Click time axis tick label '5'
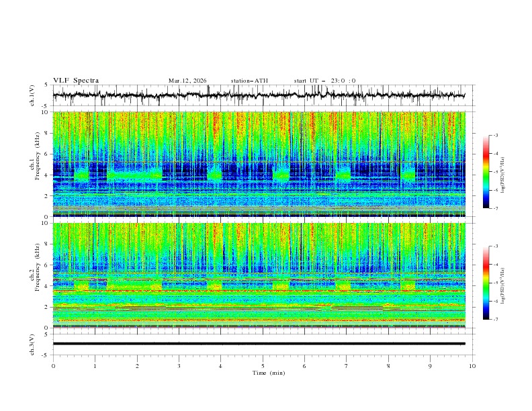The image size is (532, 411). click(x=263, y=366)
